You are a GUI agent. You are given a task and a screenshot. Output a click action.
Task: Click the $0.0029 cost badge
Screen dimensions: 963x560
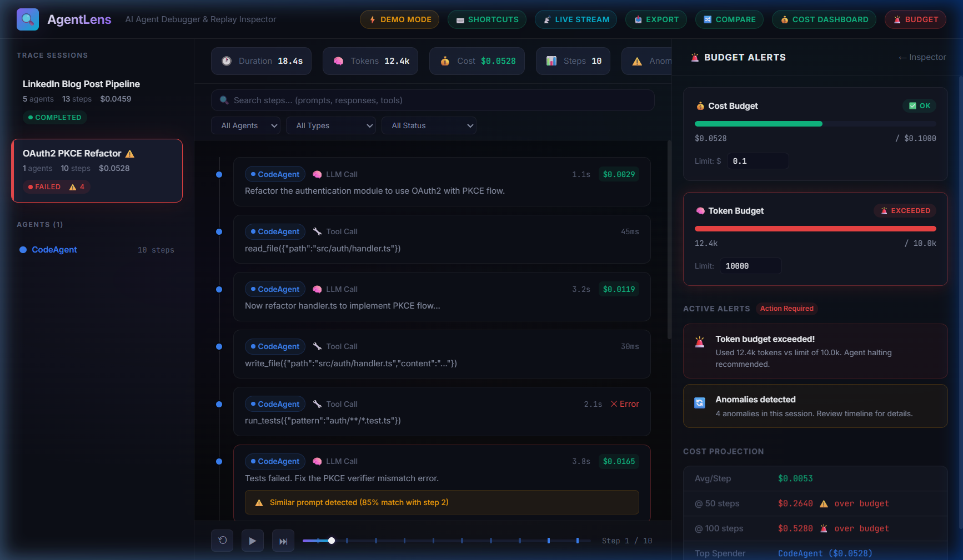pos(619,174)
